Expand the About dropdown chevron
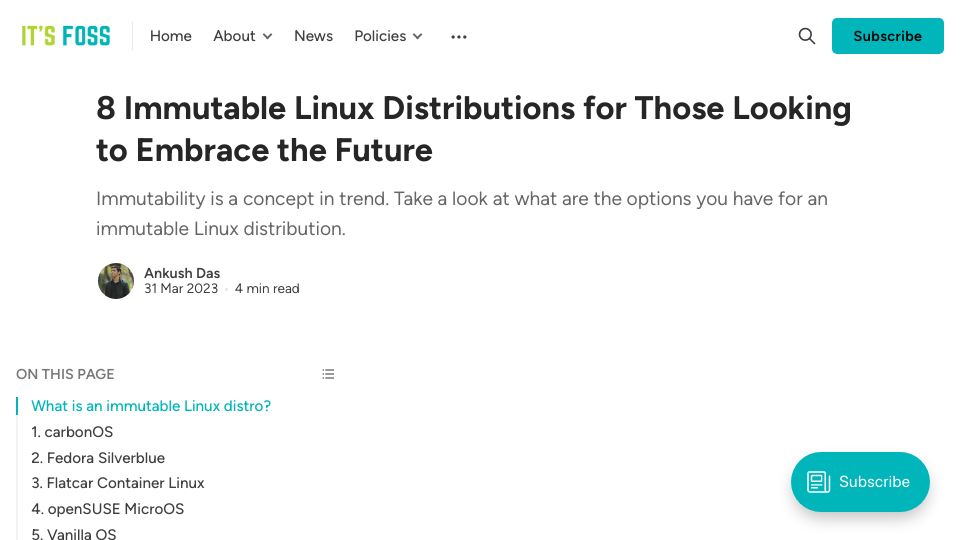 (x=268, y=37)
